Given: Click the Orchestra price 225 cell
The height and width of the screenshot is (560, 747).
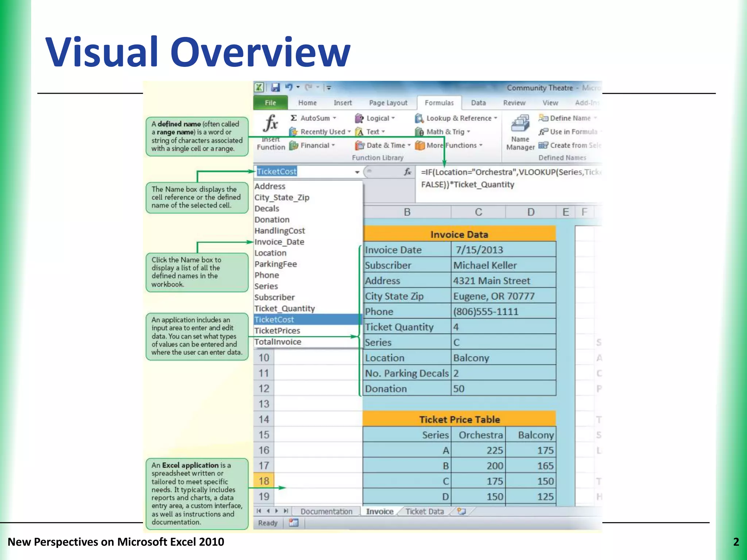Looking at the screenshot, I should coord(478,451).
